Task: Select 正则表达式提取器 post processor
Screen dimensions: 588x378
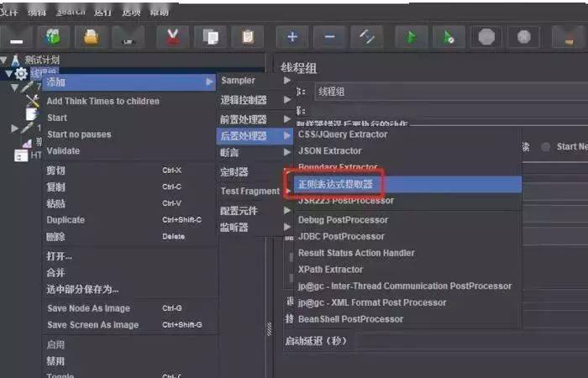Action: pyautogui.click(x=408, y=184)
